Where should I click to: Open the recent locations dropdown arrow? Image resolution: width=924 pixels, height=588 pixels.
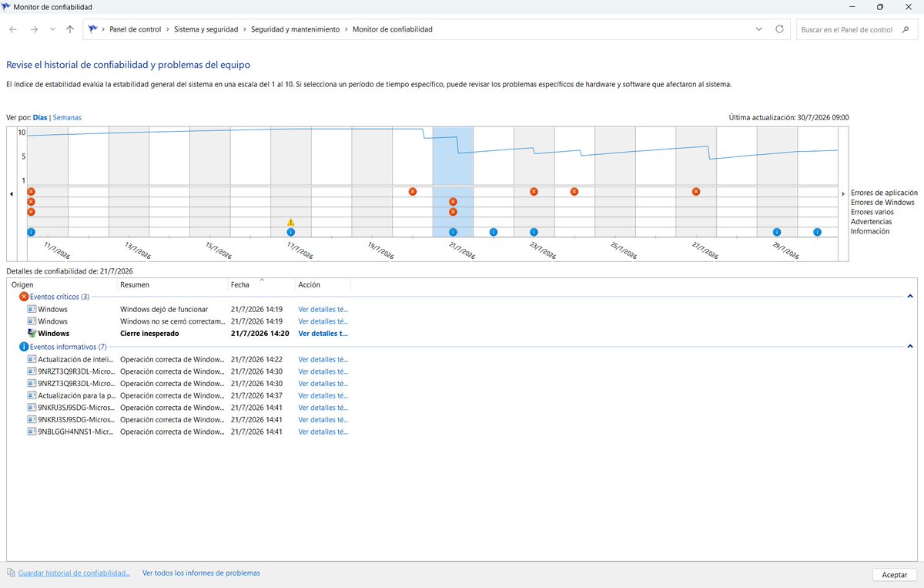point(52,29)
